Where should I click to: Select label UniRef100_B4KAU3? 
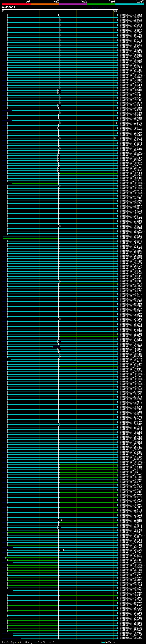coord(131,492)
